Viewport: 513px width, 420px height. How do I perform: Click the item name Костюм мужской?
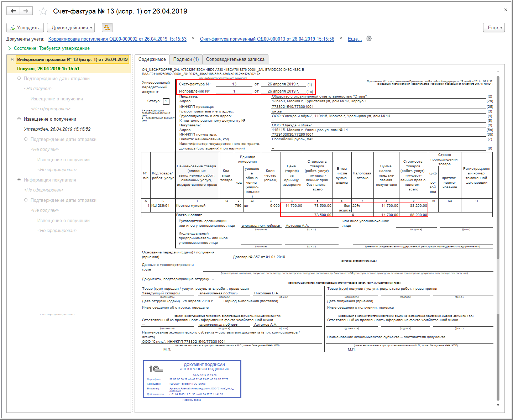point(191,206)
